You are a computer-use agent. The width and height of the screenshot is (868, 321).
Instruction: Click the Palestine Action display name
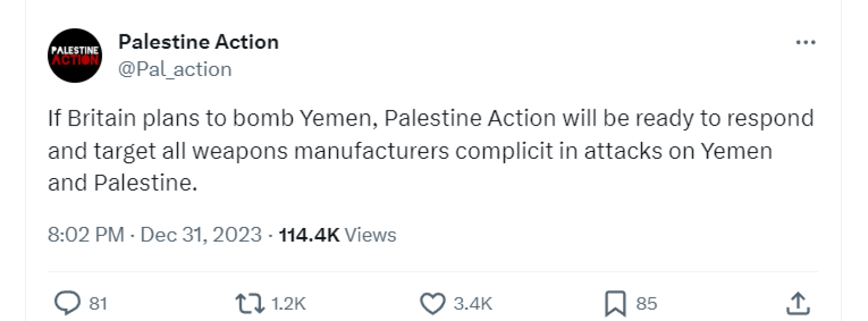tap(199, 42)
